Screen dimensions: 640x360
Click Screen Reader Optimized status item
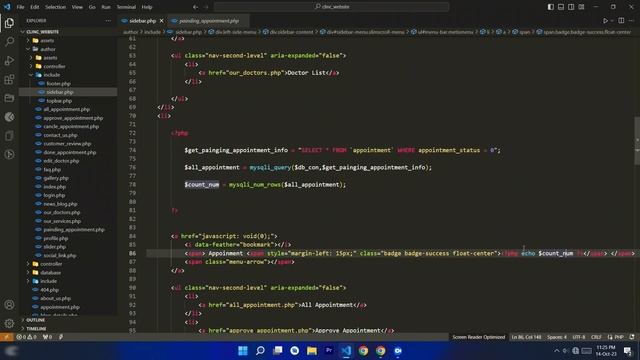click(478, 337)
